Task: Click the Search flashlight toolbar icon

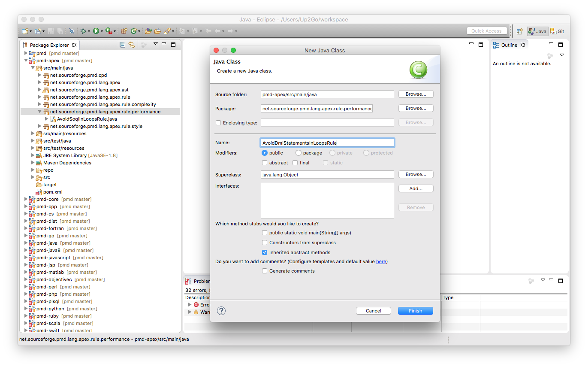Action: [167, 31]
